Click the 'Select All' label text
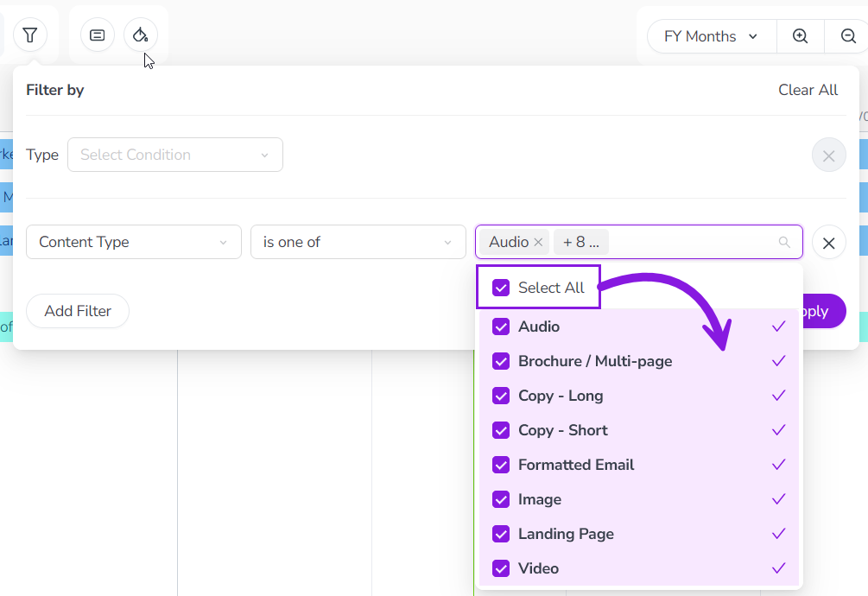The height and width of the screenshot is (596, 868). pyautogui.click(x=551, y=288)
